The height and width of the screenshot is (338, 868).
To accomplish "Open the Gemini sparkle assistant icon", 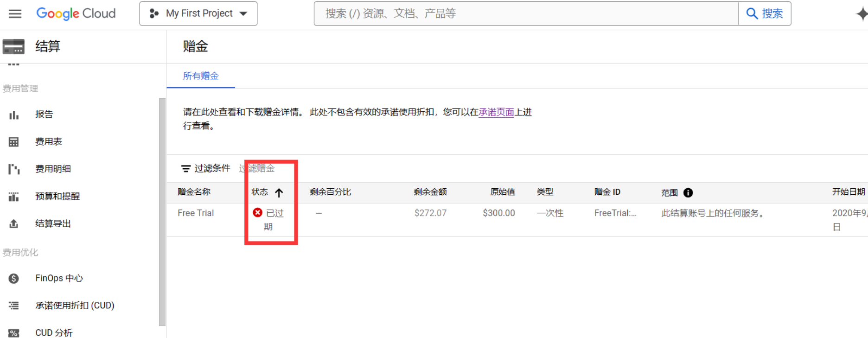I will [862, 14].
